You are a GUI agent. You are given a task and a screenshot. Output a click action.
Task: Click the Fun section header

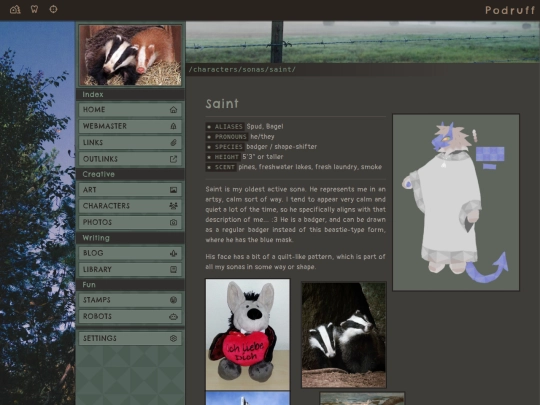130,285
